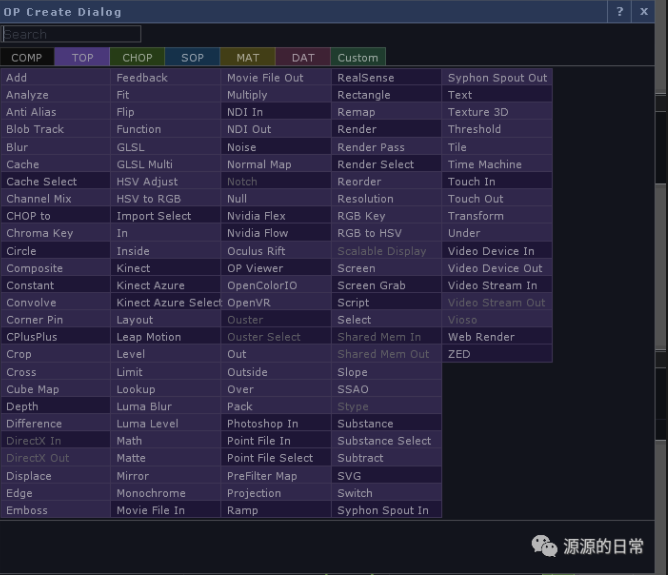This screenshot has width=668, height=575.
Task: Choose the Lookup operator
Action: click(166, 389)
